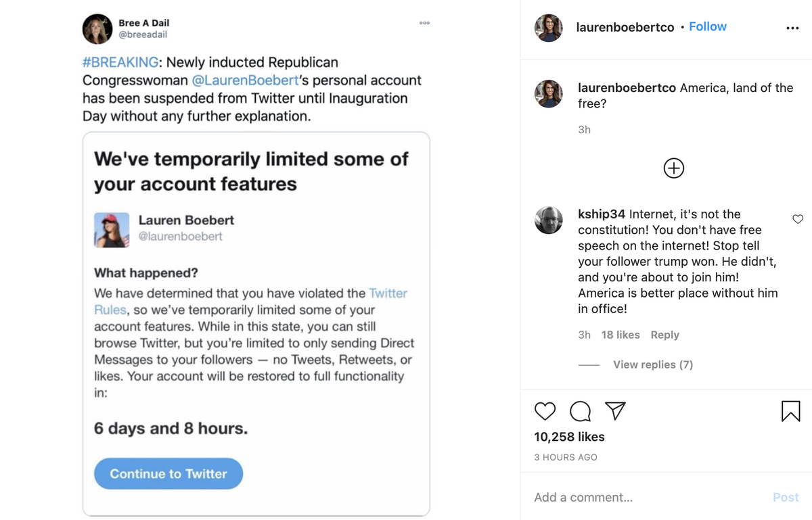
Task: Click laurenboebertco's header profile picture
Action: tap(549, 28)
